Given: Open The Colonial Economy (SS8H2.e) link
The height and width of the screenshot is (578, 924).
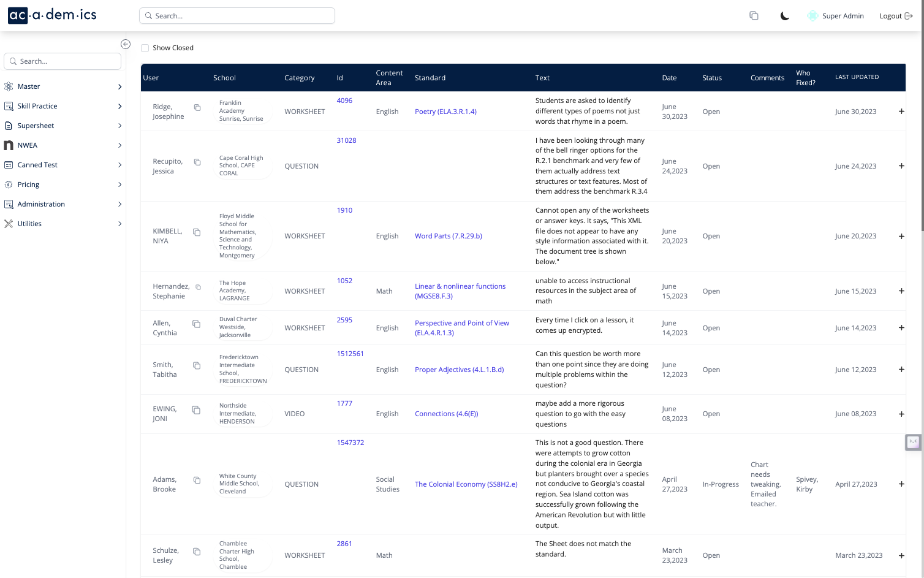Looking at the screenshot, I should coord(466,484).
